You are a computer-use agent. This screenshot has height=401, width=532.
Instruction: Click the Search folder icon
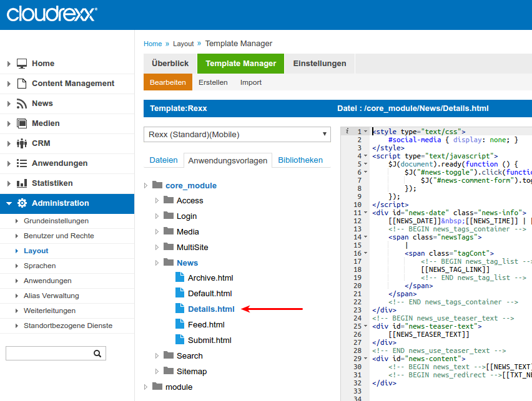(169, 355)
